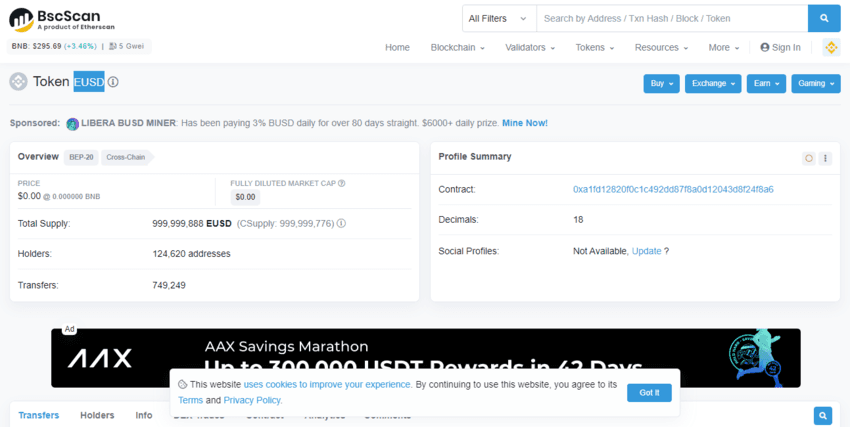Click the orange circle icon in Profile Summary
850x427 pixels.
click(x=809, y=158)
